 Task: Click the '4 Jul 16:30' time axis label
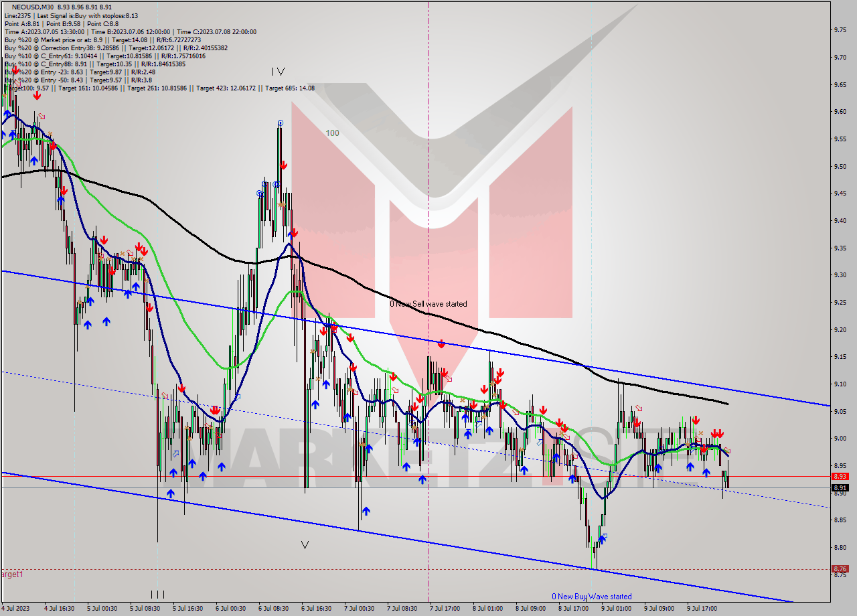(59, 609)
